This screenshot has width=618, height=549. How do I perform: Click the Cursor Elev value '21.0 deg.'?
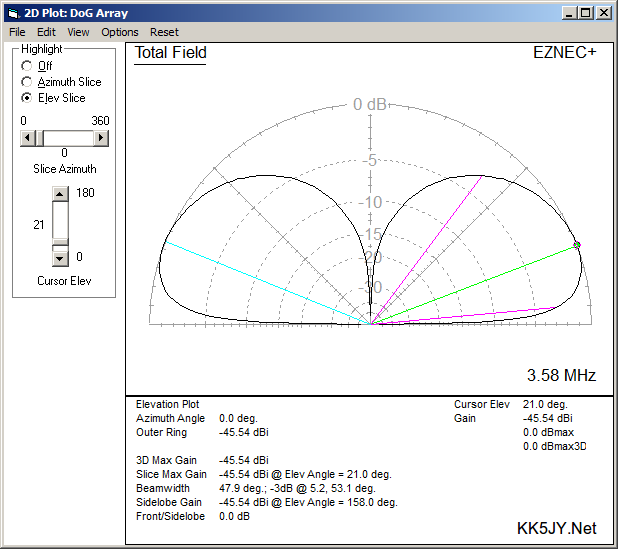pos(545,404)
